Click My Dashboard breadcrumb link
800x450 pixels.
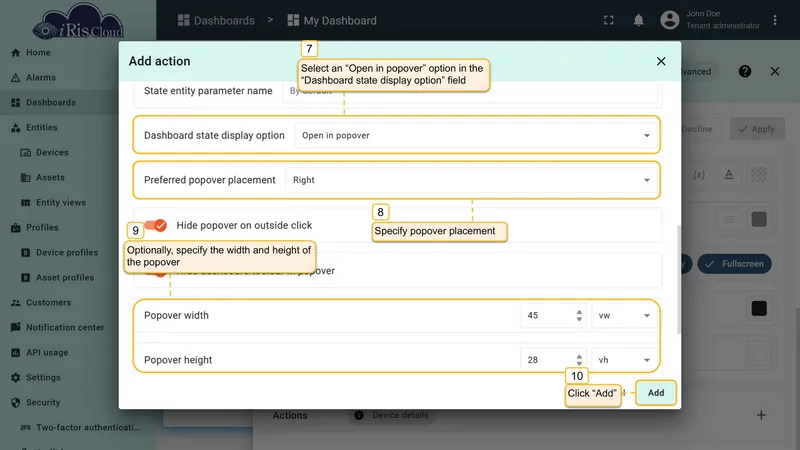click(x=332, y=20)
